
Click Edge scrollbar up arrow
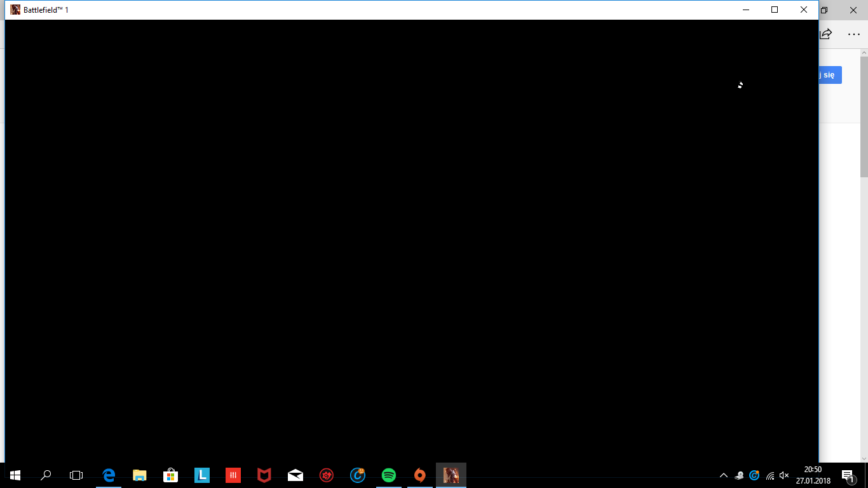[864, 53]
